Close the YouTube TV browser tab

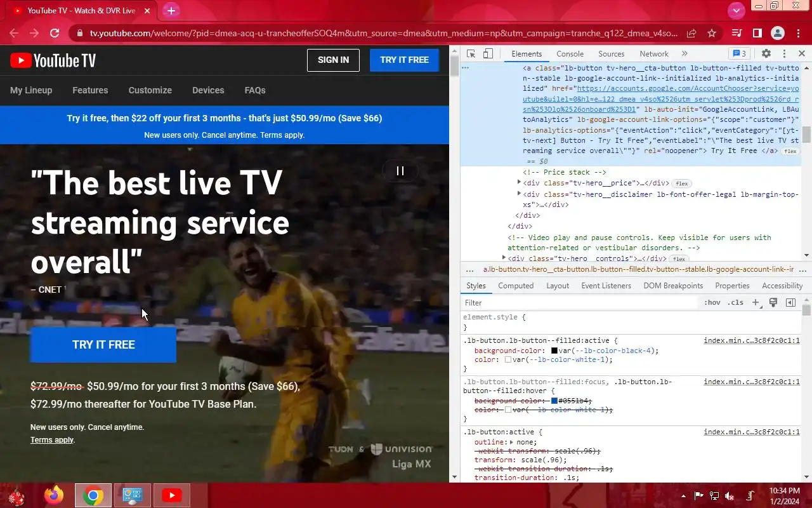pos(148,11)
